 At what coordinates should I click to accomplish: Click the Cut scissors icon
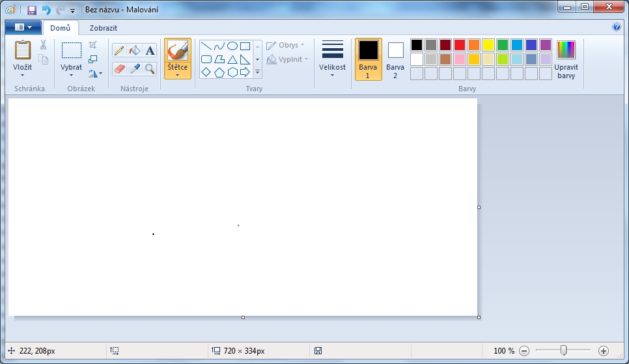click(x=44, y=45)
